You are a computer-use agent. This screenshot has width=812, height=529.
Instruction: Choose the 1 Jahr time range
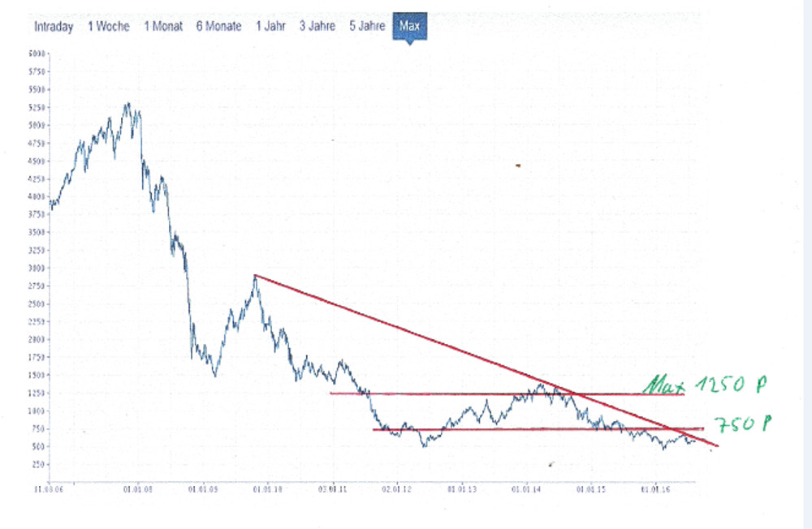point(270,27)
